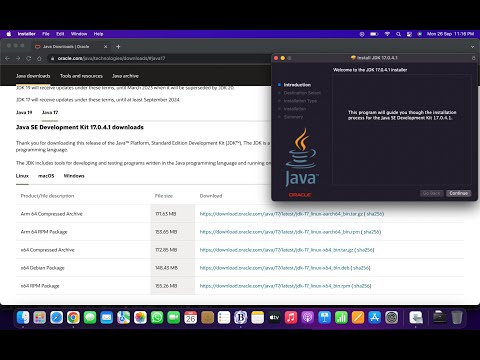Open Keynote from the dock
The image size is (480, 360).
click(324, 318)
